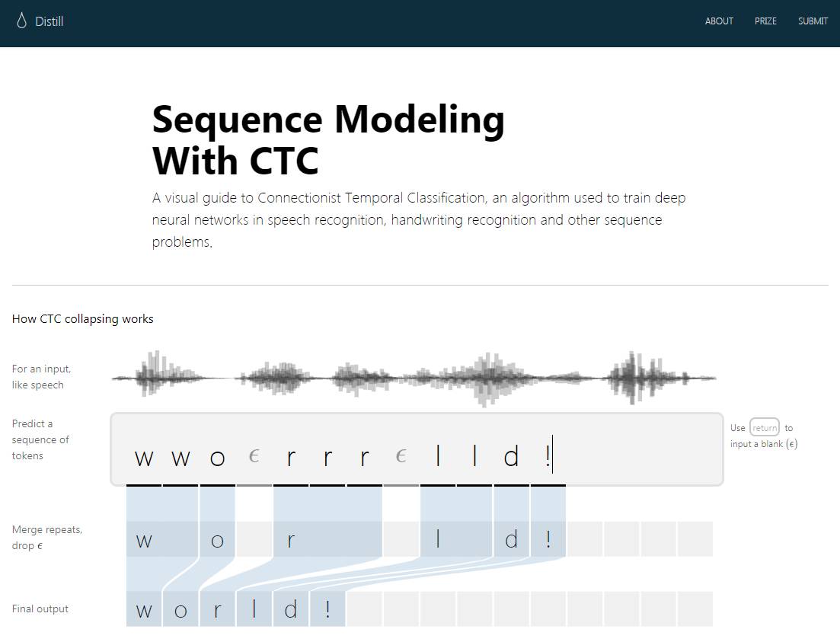Click the speech waveform visualization
The width and height of the screenshot is (840, 642).
tap(414, 377)
